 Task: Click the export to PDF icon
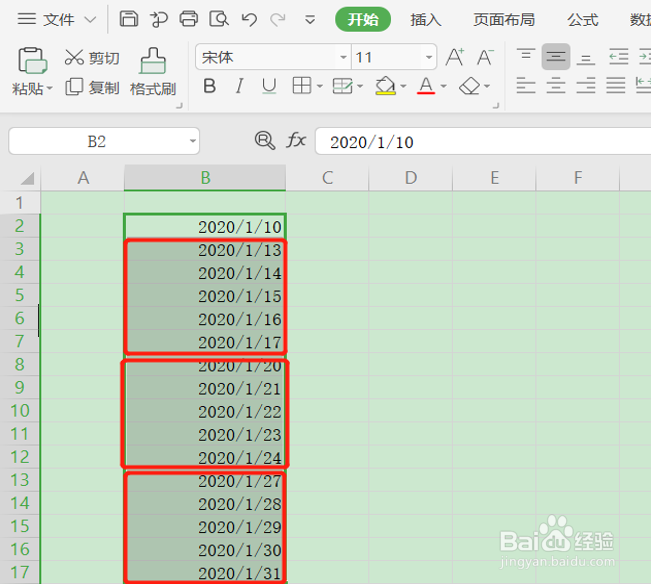coord(159,19)
